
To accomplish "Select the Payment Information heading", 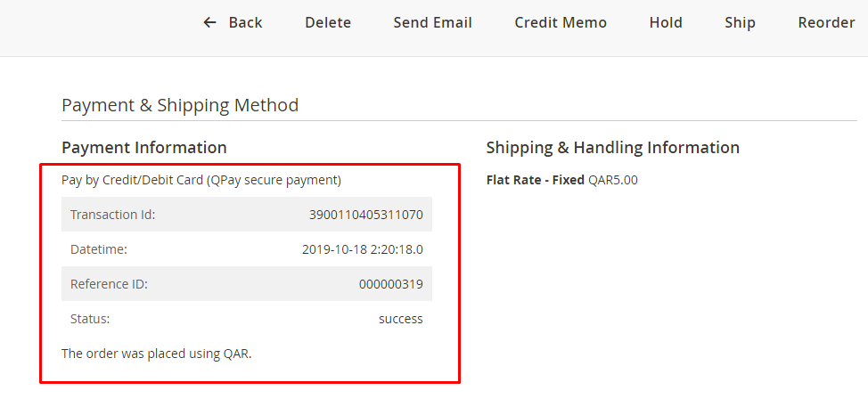I will (x=144, y=148).
